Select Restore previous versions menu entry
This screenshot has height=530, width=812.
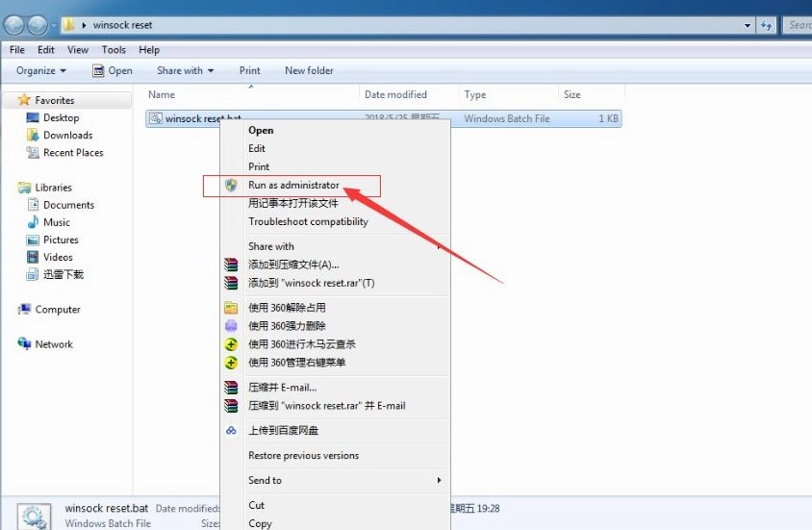pyautogui.click(x=303, y=456)
